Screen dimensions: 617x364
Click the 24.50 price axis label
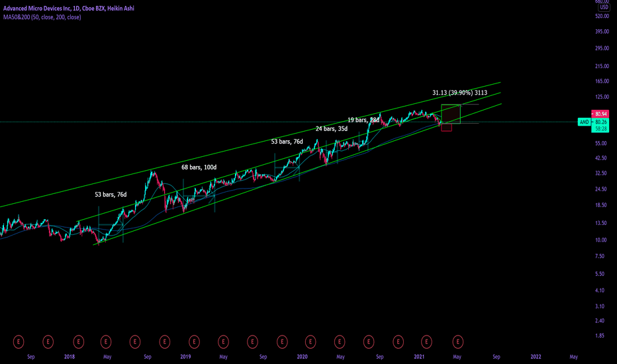click(601, 189)
